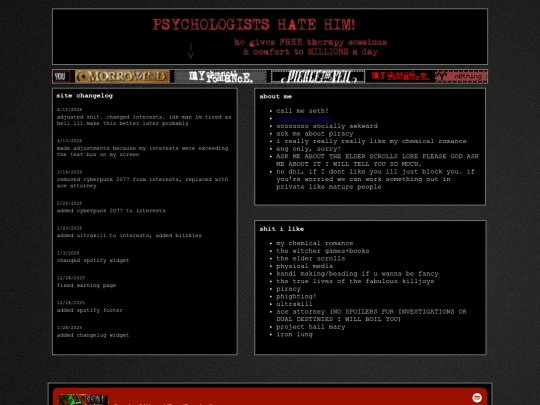540x405 pixels.
Task: Select the 'kandi making/beading' list item
Action: [x=357, y=273]
